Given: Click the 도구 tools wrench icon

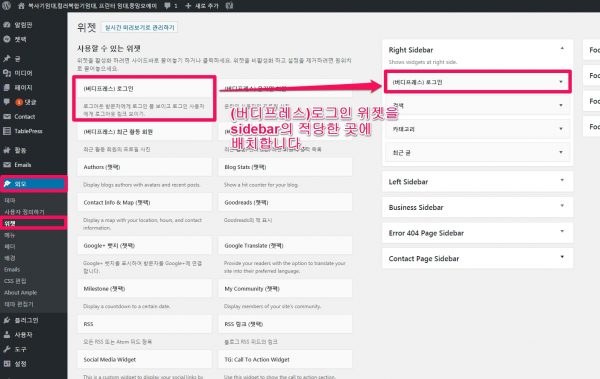Looking at the screenshot, I should (7, 349).
